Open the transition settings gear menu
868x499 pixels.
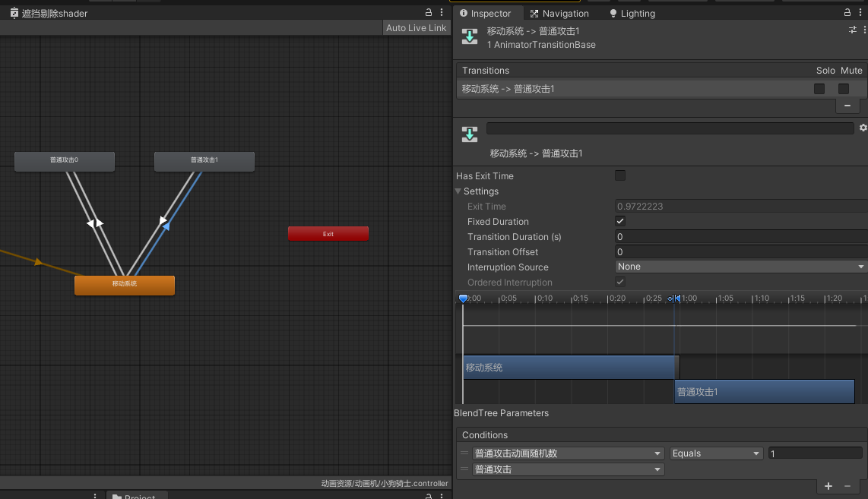click(x=863, y=128)
